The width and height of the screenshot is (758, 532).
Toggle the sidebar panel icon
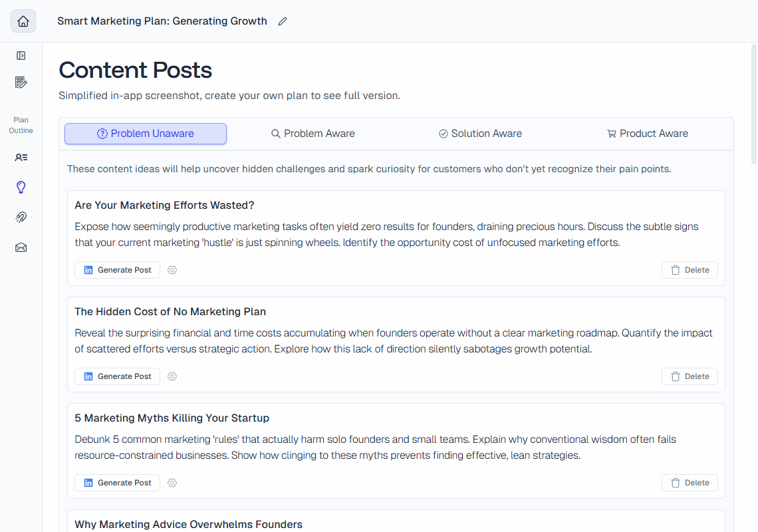21,56
